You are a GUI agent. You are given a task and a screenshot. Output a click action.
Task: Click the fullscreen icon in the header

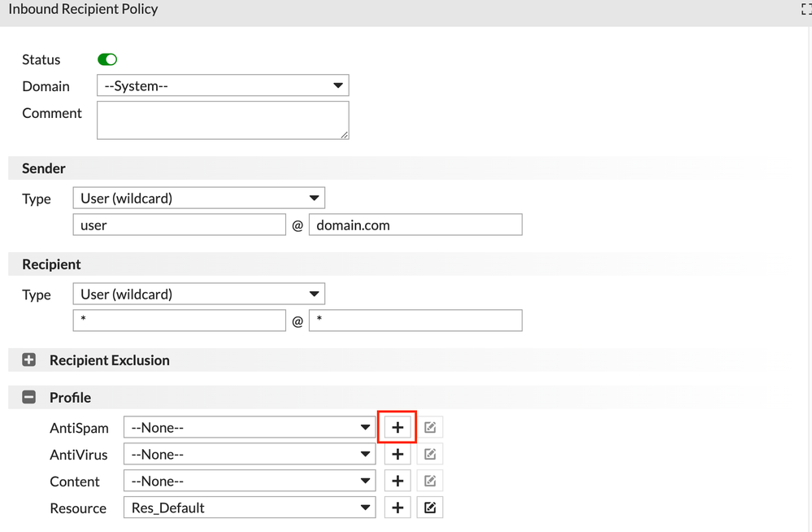pyautogui.click(x=805, y=10)
